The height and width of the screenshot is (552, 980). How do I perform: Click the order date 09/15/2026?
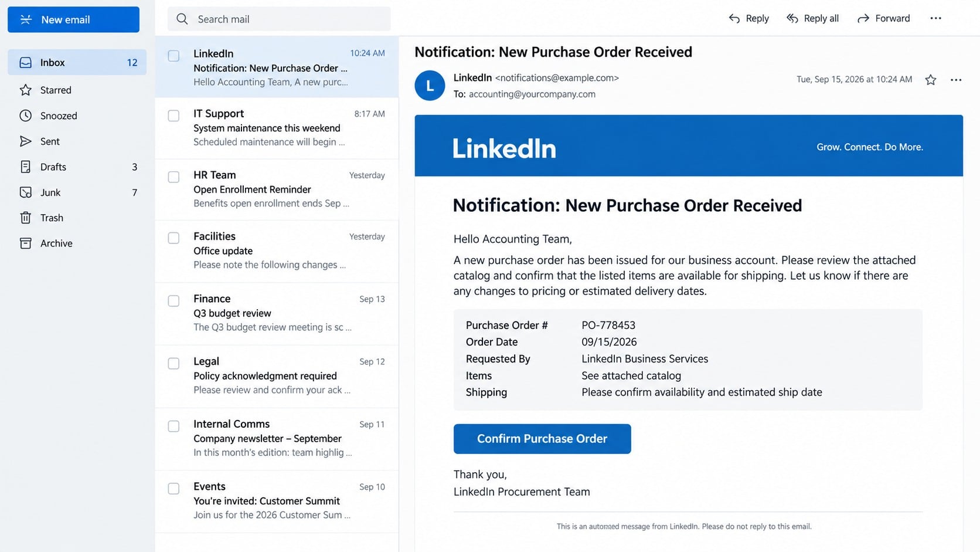609,342
